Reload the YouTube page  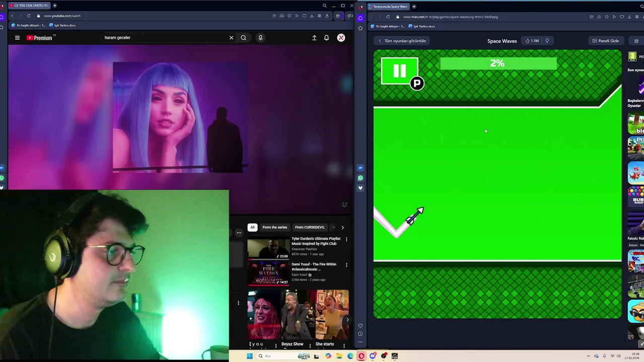29,16
